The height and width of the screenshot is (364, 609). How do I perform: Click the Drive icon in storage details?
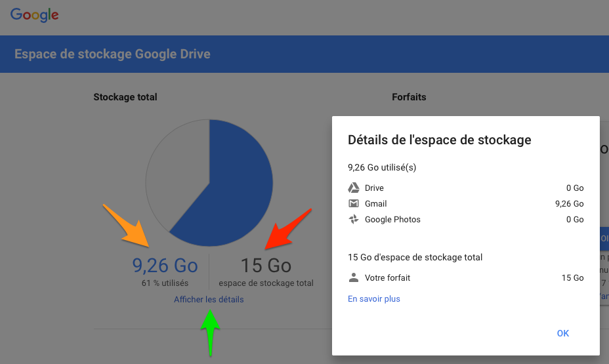pyautogui.click(x=354, y=188)
